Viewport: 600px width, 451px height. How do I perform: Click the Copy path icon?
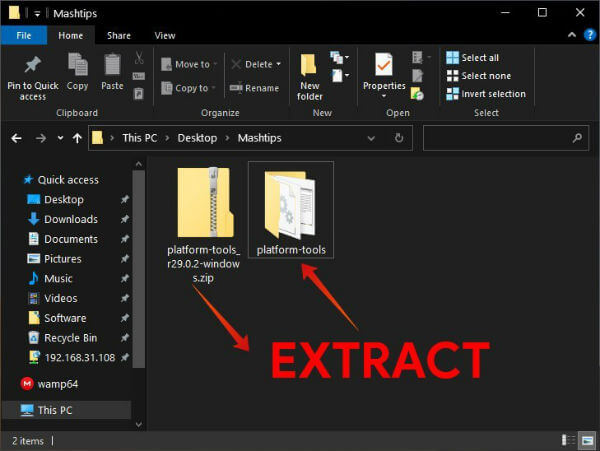[139, 76]
